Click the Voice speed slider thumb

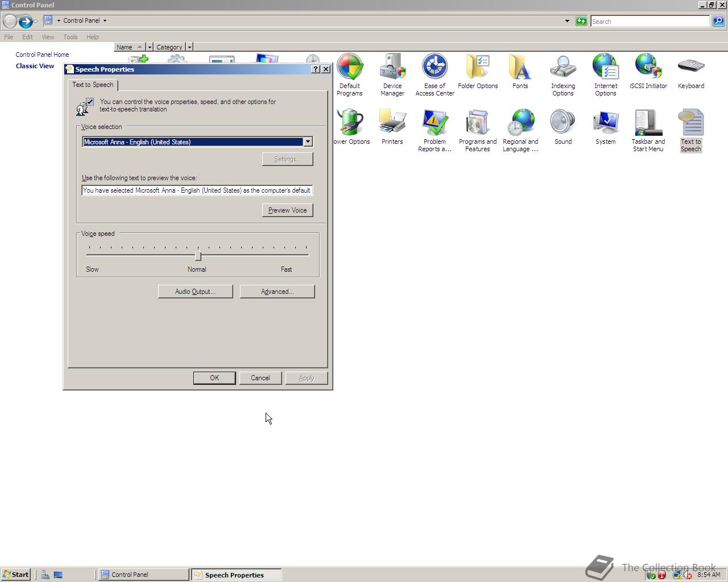tap(198, 255)
